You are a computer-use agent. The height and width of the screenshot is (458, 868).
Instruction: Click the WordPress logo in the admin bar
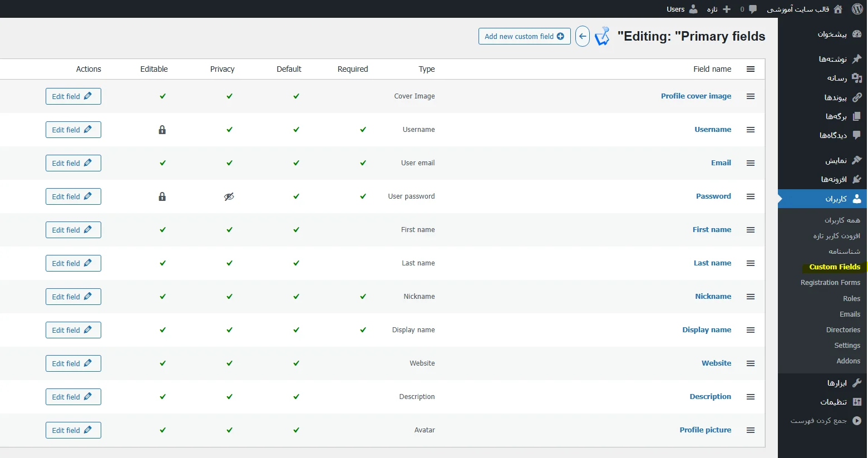[x=857, y=9]
